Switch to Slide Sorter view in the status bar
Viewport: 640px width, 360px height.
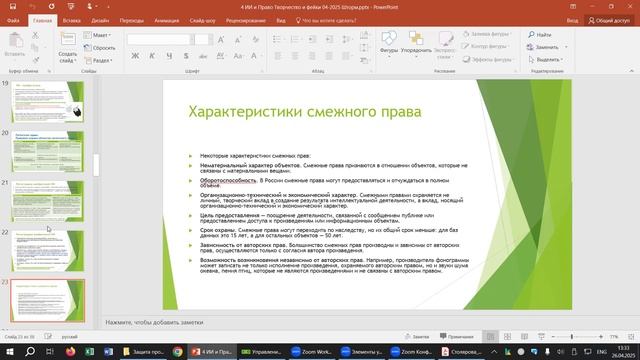coord(507,337)
